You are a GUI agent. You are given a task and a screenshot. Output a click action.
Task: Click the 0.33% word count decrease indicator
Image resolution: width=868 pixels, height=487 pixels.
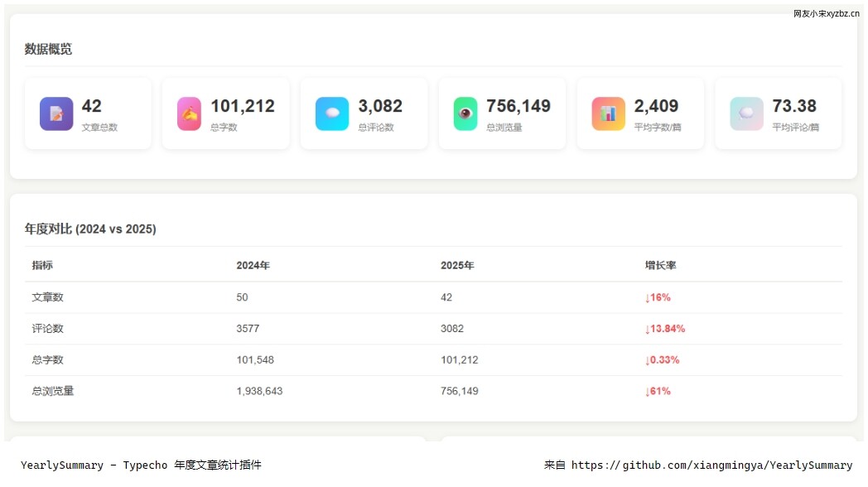click(x=662, y=360)
